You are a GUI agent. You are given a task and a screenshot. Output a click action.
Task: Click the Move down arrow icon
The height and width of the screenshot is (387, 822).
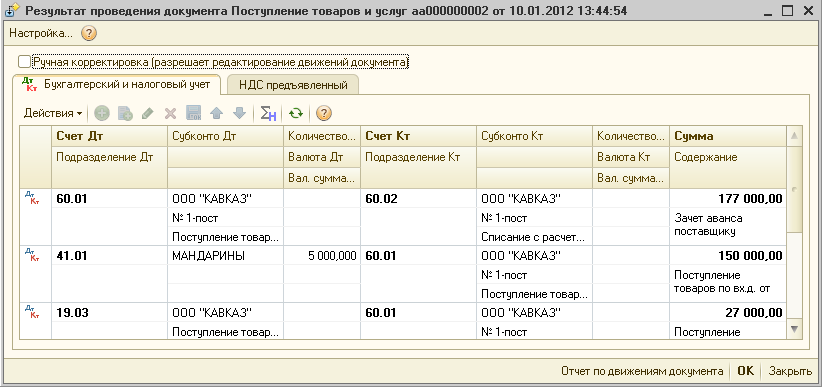(x=239, y=113)
